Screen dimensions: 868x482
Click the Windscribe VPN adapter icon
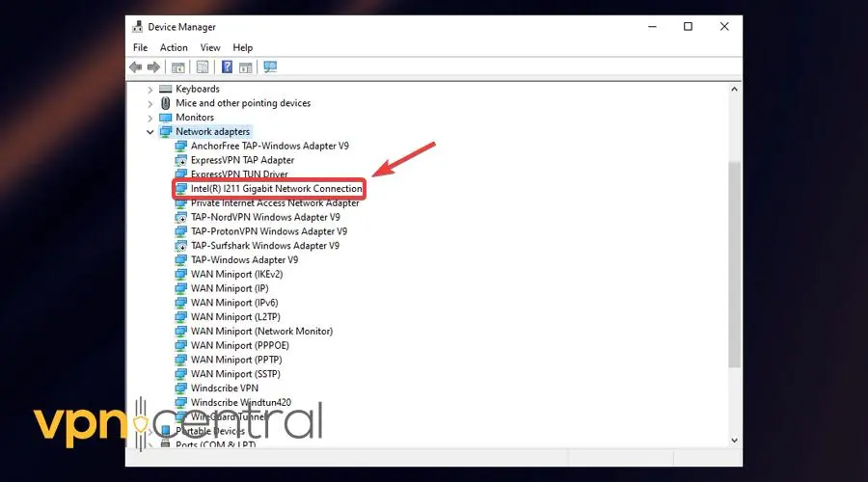click(181, 388)
